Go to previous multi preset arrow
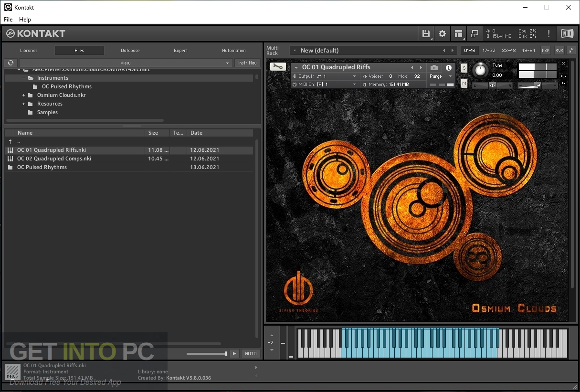Viewport: 580px width, 392px height. (x=444, y=50)
